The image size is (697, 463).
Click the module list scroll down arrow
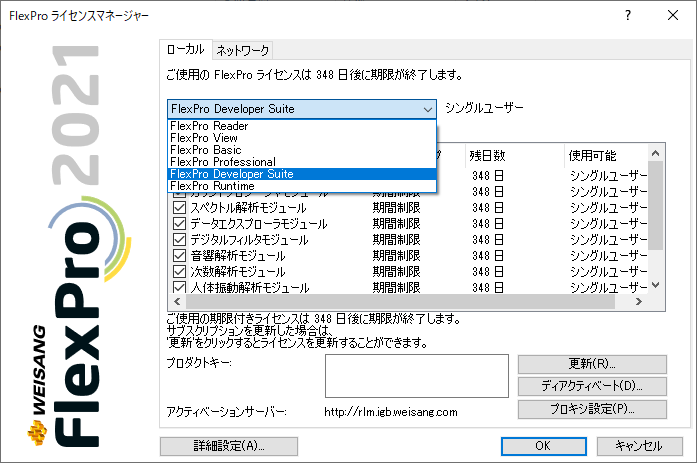(655, 285)
